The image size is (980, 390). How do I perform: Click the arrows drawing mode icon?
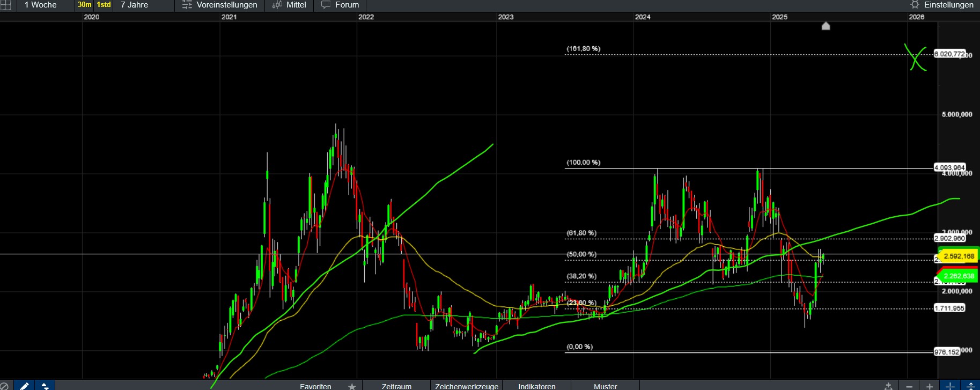coord(45,386)
